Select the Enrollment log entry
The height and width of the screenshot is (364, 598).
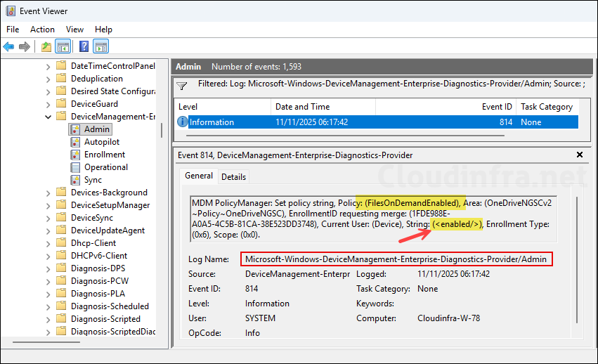105,155
